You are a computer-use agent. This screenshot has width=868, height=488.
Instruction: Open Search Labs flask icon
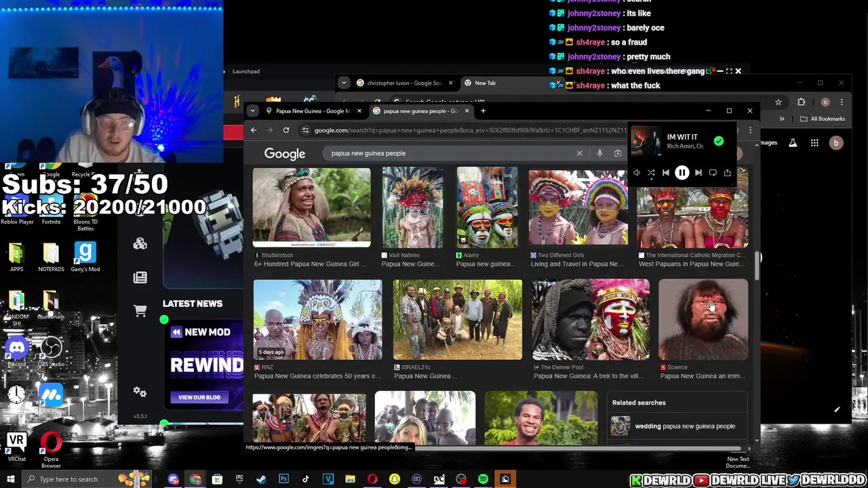coord(793,143)
